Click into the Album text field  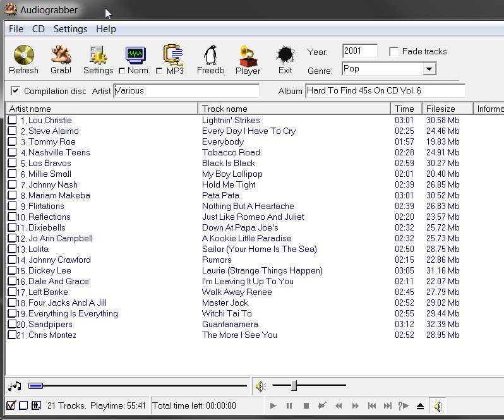point(385,90)
